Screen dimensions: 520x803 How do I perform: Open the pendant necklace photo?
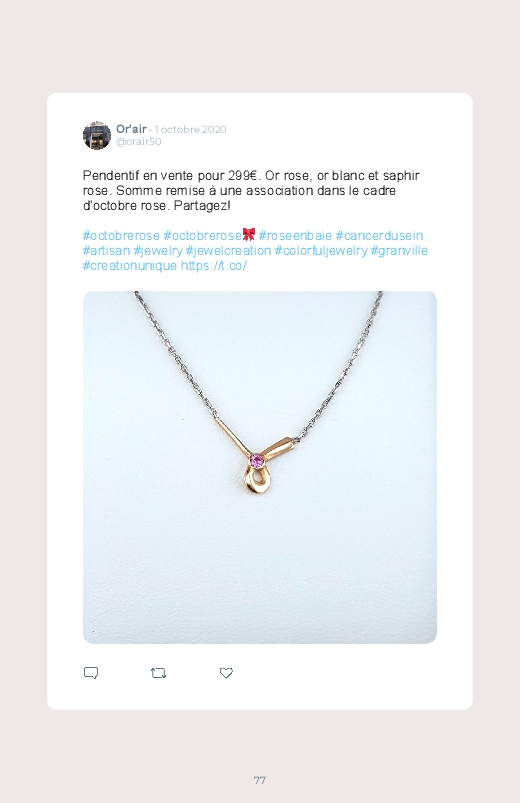tap(260, 467)
